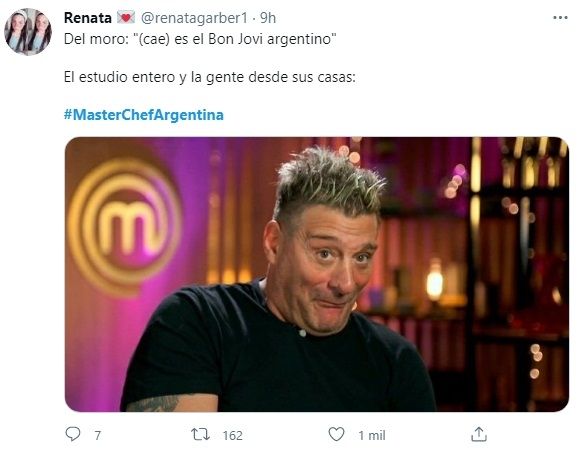
Task: Open the @renatagarber1 handle
Action: point(194,18)
